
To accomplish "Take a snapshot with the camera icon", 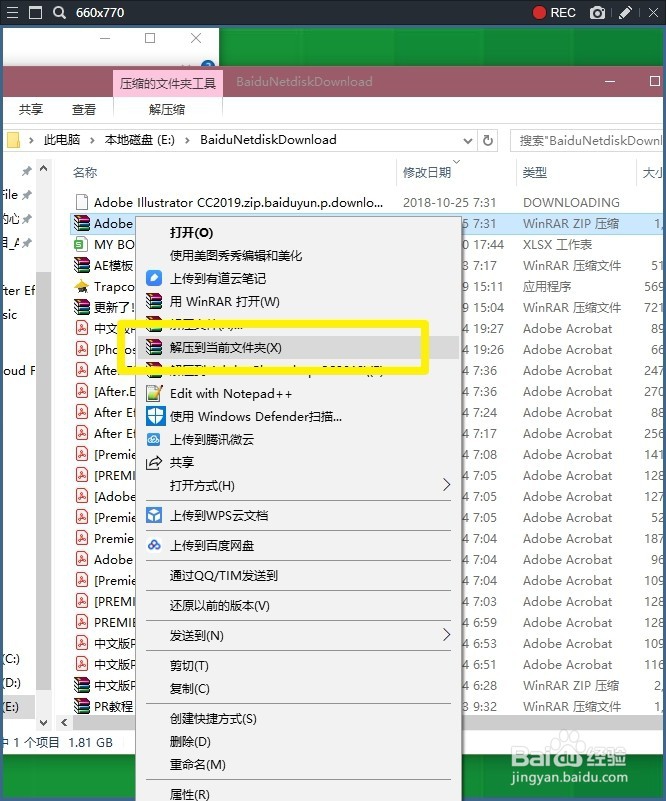I will point(597,13).
